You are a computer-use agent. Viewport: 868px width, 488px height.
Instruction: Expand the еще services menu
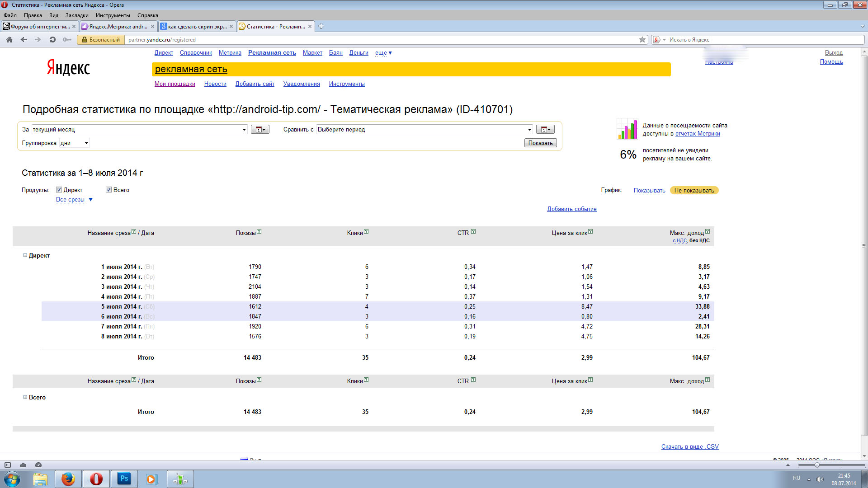[x=383, y=53]
